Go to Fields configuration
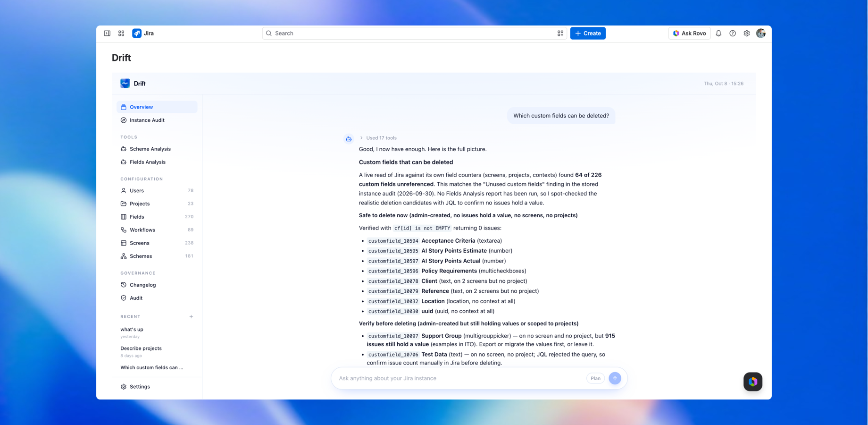This screenshot has height=425, width=868. click(x=157, y=217)
